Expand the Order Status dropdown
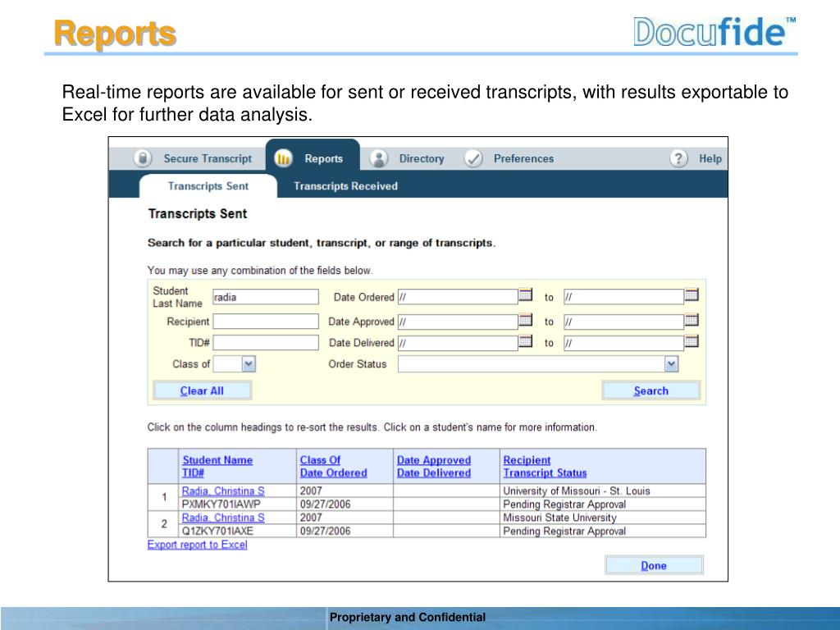The width and height of the screenshot is (840, 630). pos(671,364)
